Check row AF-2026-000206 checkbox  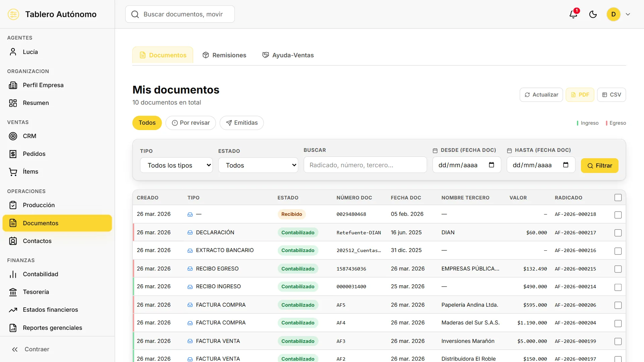pyautogui.click(x=618, y=305)
